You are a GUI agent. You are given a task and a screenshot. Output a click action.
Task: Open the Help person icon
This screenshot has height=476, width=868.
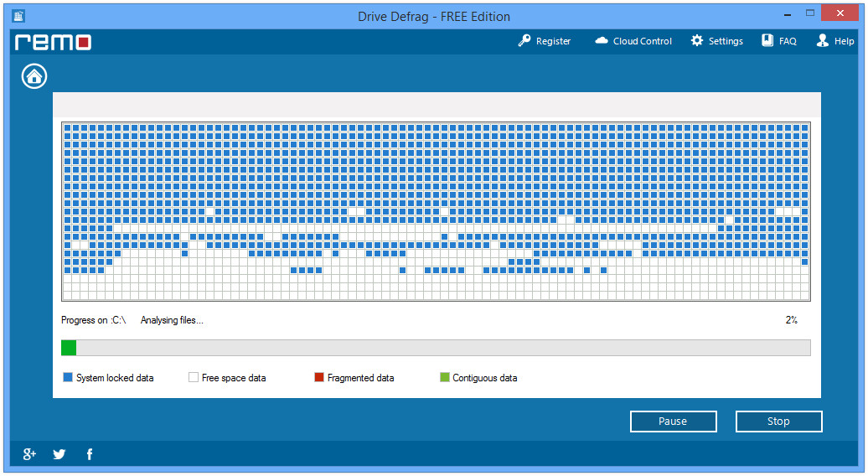click(x=823, y=40)
